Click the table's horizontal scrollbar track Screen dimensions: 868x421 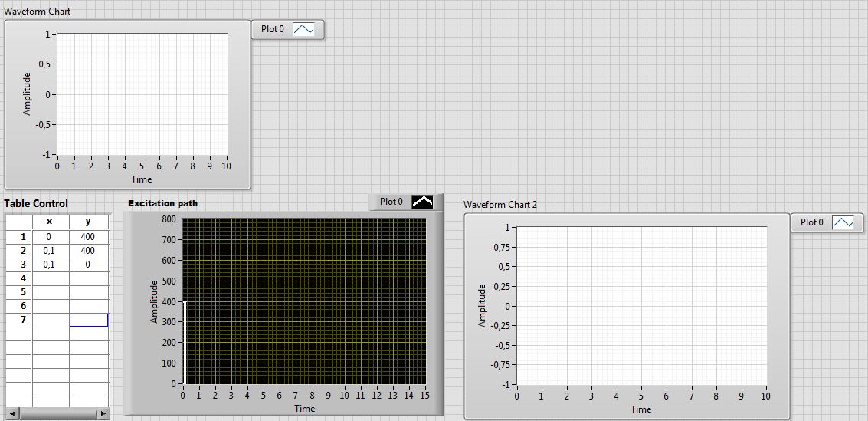coord(57,414)
